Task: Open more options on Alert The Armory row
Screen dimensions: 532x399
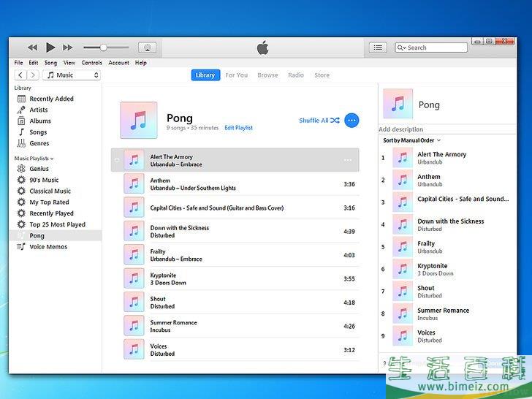Action: (348, 160)
